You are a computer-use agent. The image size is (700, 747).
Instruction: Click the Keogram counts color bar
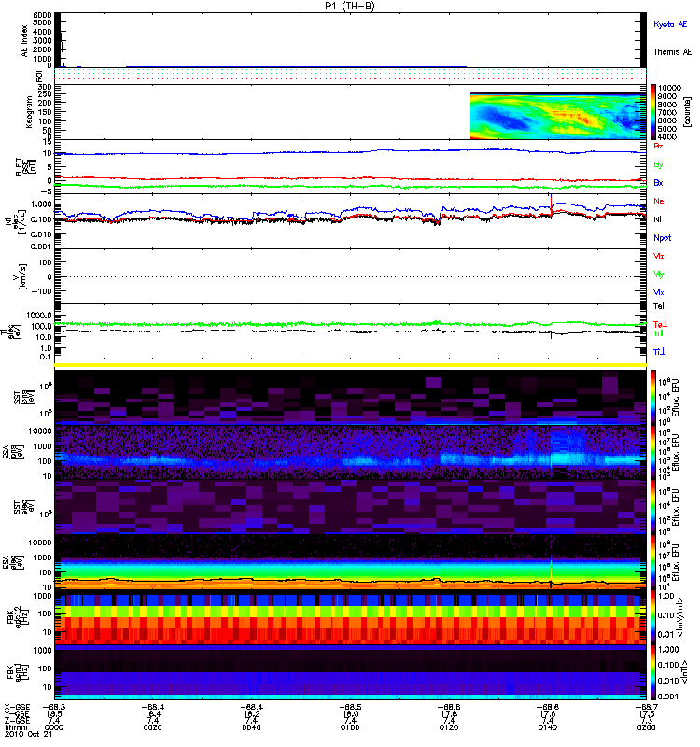click(x=653, y=112)
